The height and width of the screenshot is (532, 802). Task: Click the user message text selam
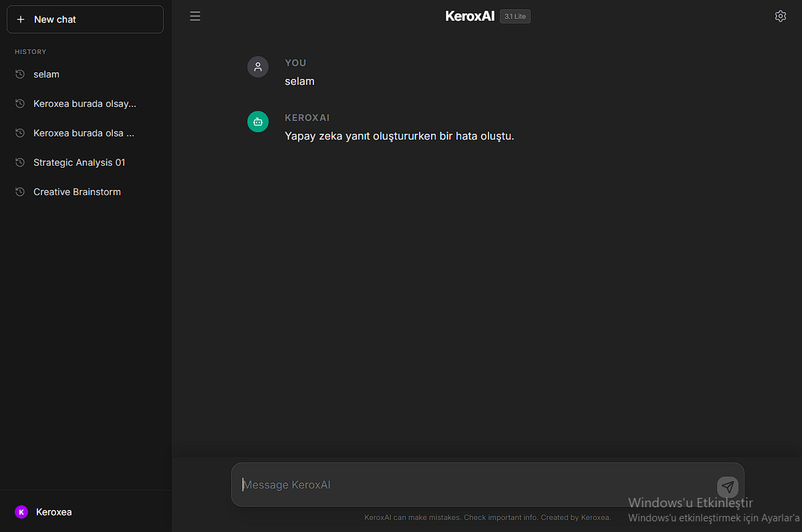pos(299,82)
